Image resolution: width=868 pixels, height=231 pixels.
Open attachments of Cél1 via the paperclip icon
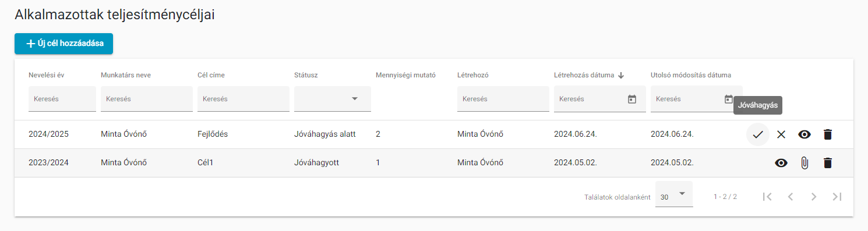point(805,163)
